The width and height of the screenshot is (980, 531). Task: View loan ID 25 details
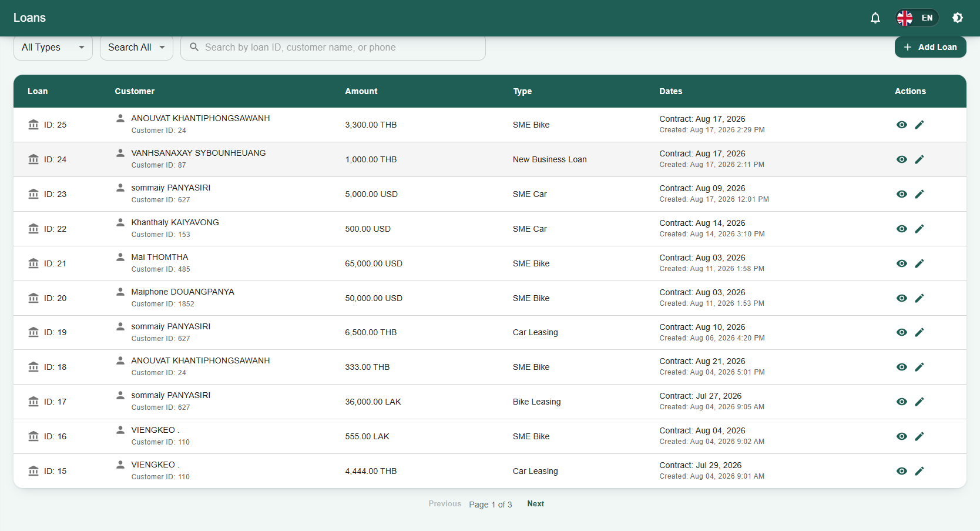902,125
